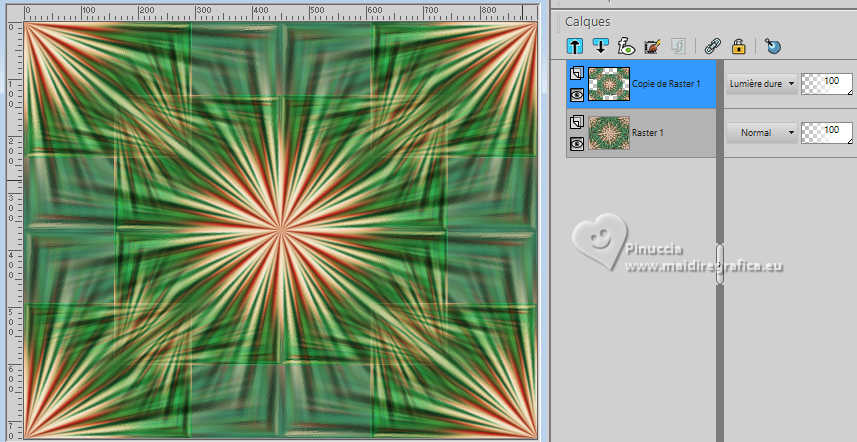The height and width of the screenshot is (442, 857).
Task: Open the layer effects visibility icon
Action: tap(626, 46)
